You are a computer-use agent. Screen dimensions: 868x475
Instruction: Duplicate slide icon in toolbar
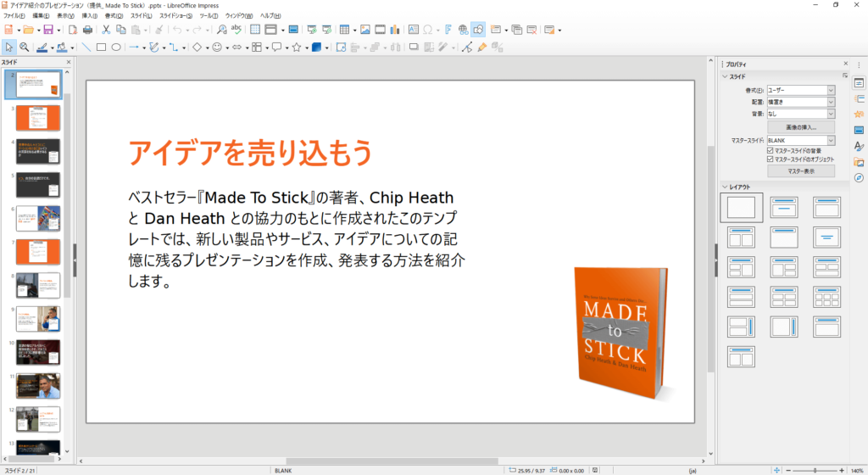(x=517, y=30)
